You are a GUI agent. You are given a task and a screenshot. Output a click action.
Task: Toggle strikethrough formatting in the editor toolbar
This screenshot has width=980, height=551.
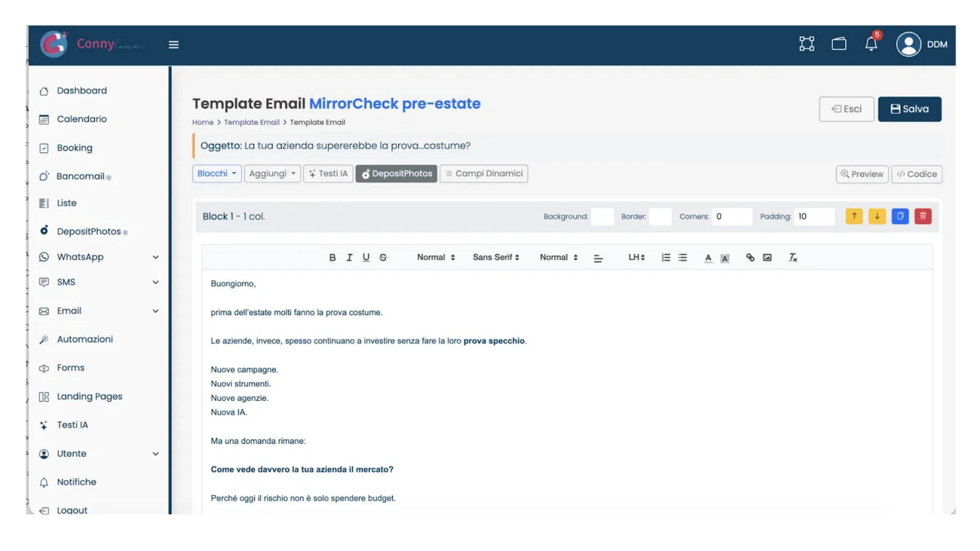383,258
